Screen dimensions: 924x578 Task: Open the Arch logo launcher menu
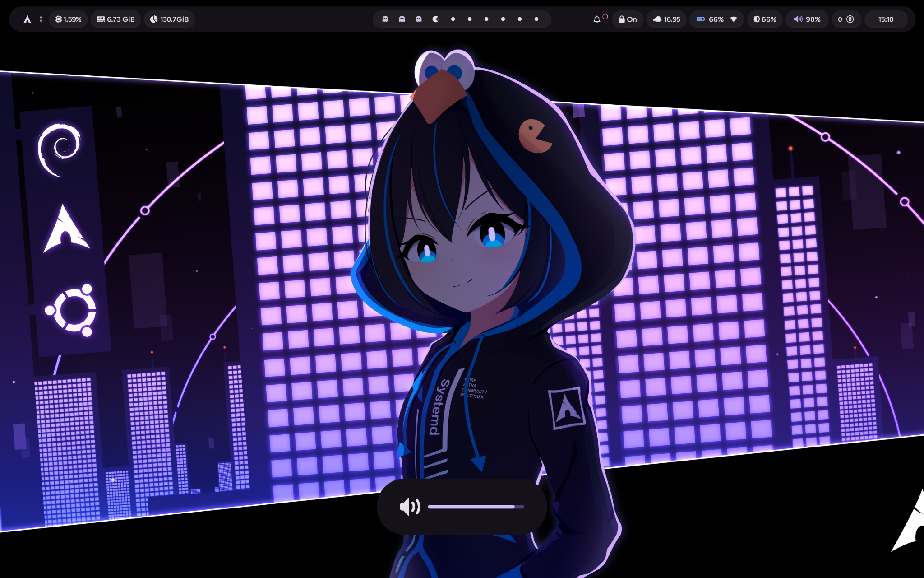(28, 19)
